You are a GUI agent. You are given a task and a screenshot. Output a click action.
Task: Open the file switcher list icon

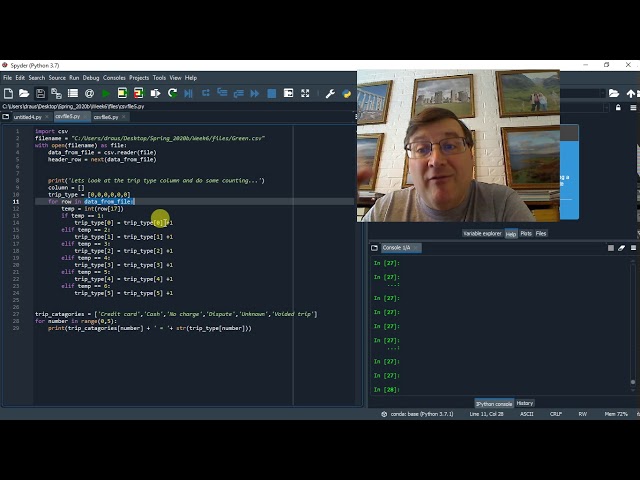[73, 93]
